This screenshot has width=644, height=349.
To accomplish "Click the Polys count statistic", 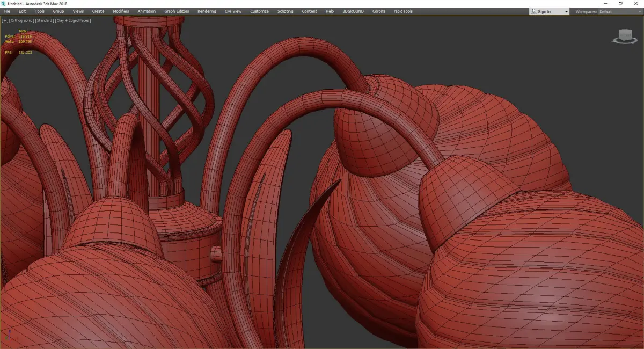I will pos(18,36).
